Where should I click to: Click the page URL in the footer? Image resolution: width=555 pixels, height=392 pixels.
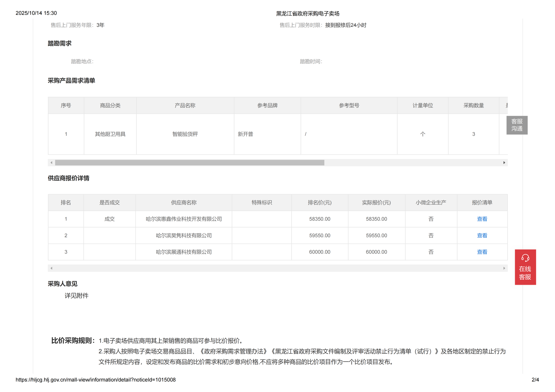click(95, 380)
